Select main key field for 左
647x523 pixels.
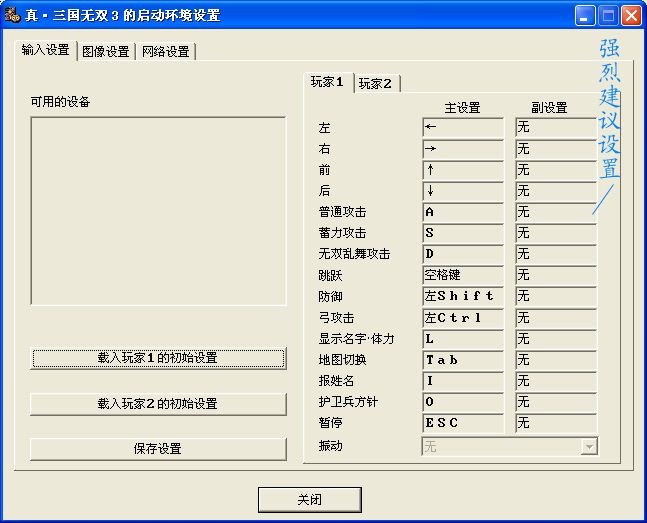tap(463, 127)
